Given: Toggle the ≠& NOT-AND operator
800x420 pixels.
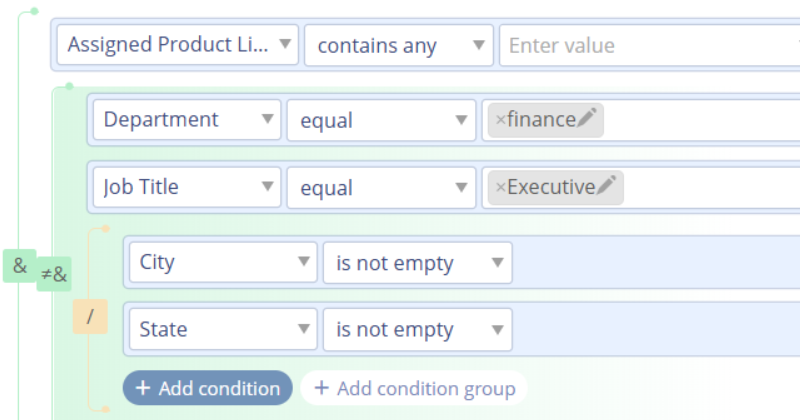Looking at the screenshot, I should point(54,274).
